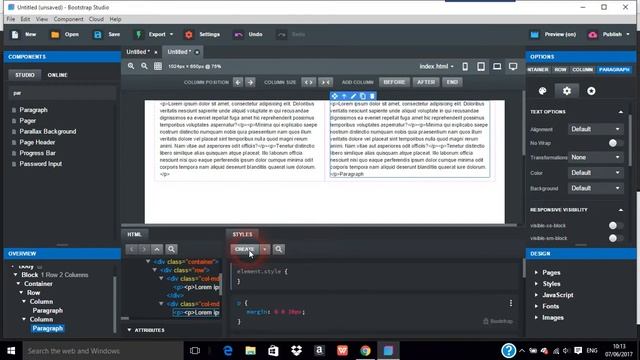Open the animation star options tab
This screenshot has width=640, height=360.
pos(591,91)
